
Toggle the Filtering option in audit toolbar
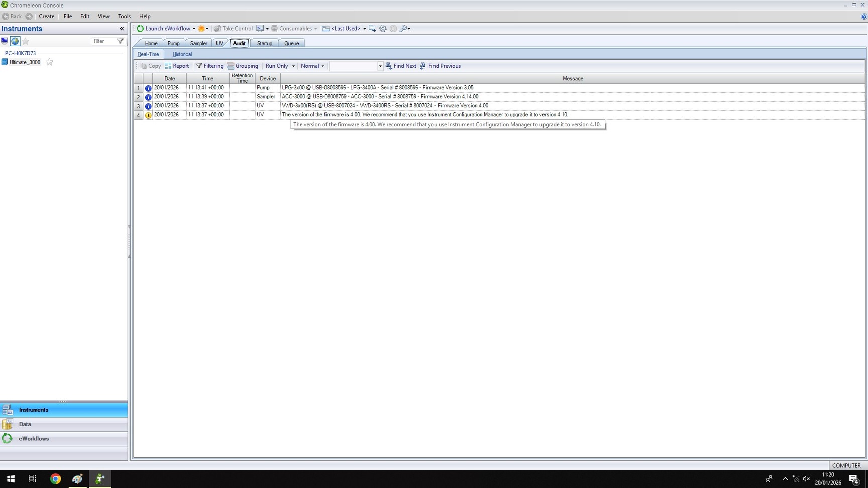tap(209, 66)
